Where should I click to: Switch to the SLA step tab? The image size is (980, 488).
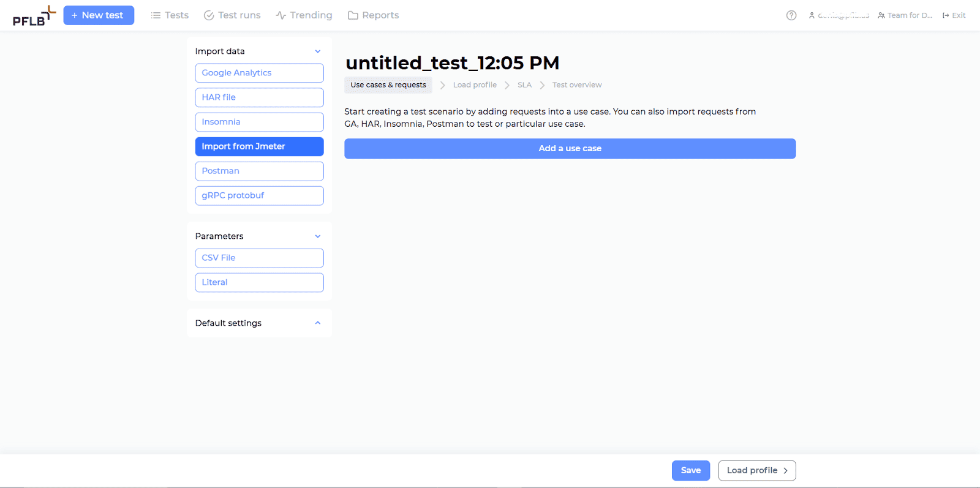(524, 85)
